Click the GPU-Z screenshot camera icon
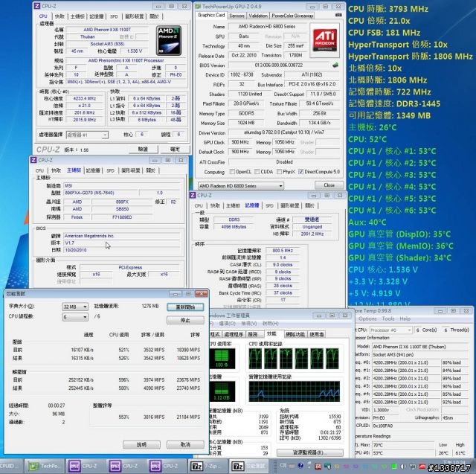The width and height of the screenshot is (476, 474). click(x=338, y=15)
